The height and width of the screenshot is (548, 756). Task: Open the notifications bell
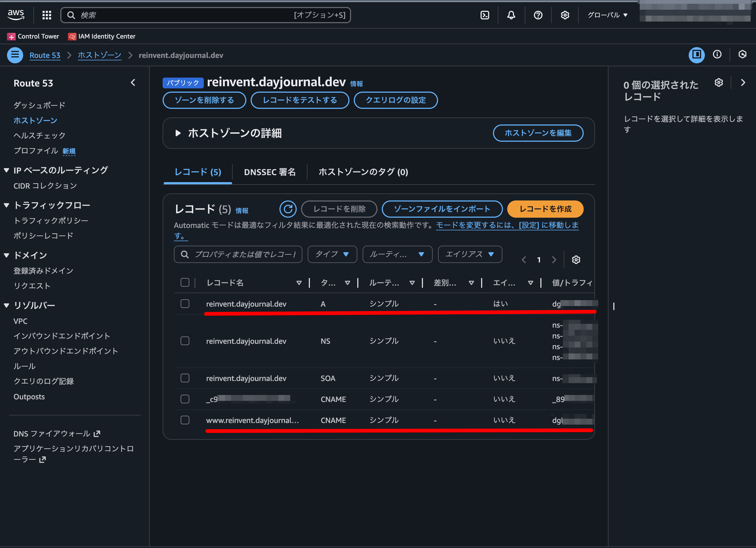[x=511, y=15]
